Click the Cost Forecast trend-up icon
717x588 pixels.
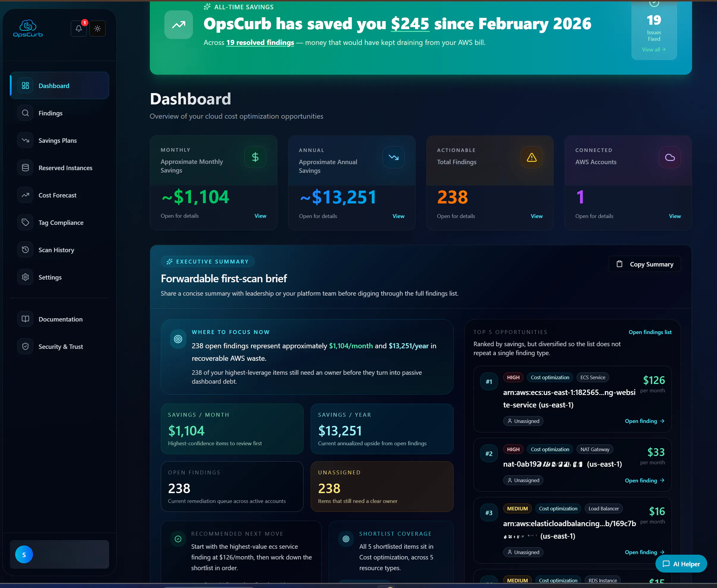pos(25,195)
